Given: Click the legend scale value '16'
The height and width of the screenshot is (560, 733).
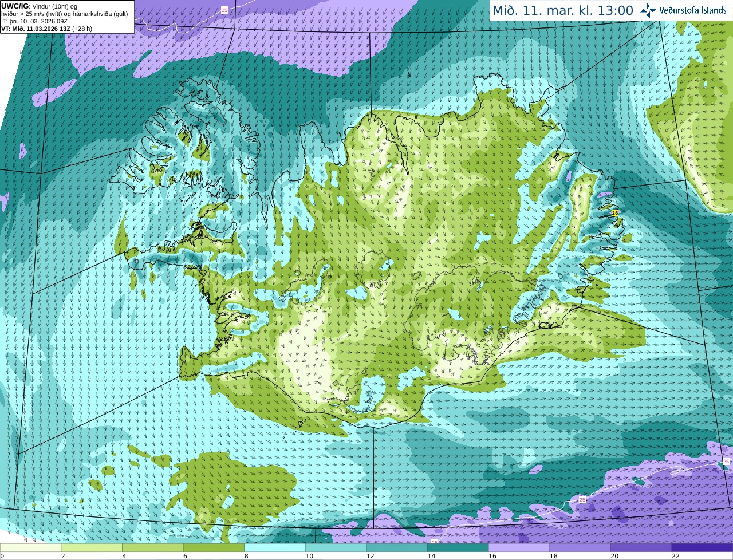Looking at the screenshot, I should click(x=492, y=556).
